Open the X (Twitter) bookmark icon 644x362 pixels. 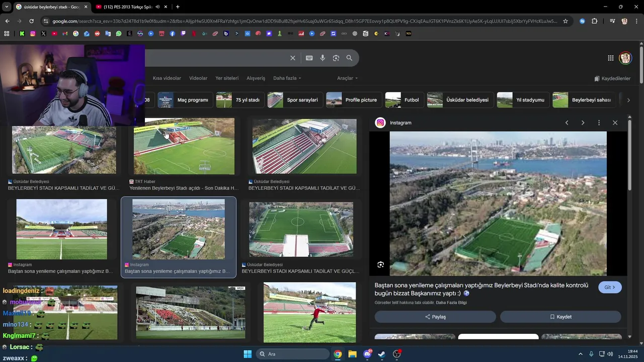point(43,34)
